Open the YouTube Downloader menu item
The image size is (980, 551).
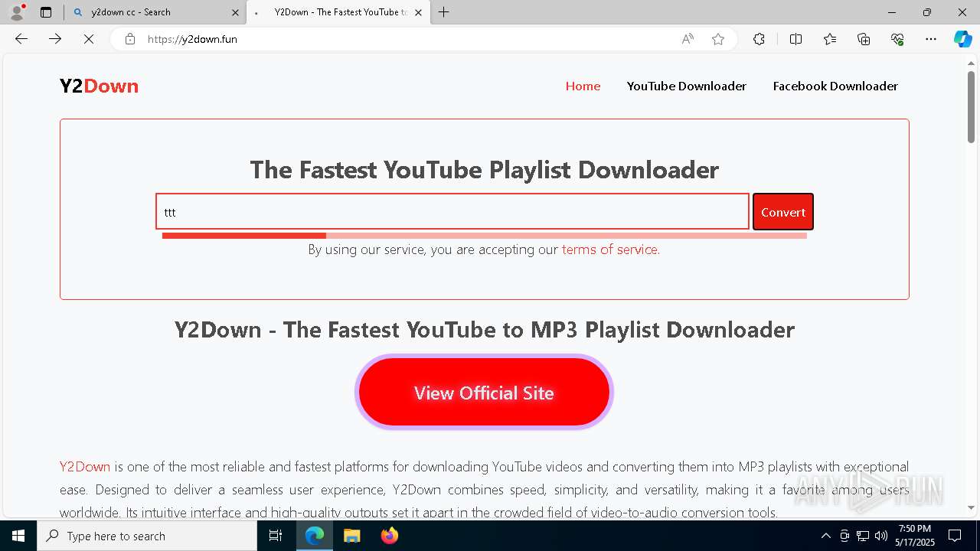tap(686, 86)
